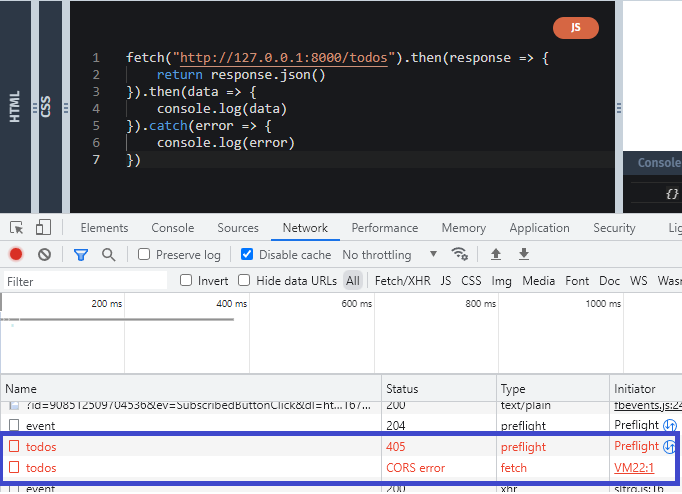Filter requests by Fetch/XHR
The image size is (682, 494).
click(403, 281)
